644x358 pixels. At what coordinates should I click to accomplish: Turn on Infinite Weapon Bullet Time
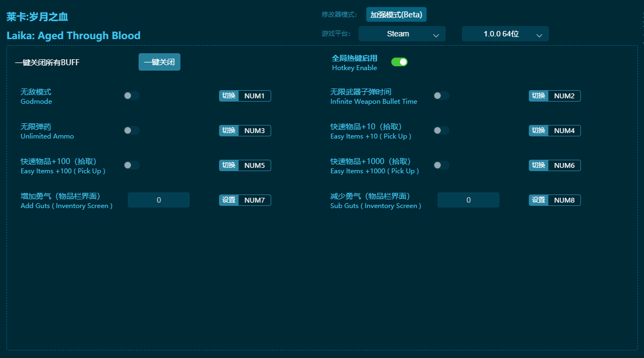(x=441, y=96)
